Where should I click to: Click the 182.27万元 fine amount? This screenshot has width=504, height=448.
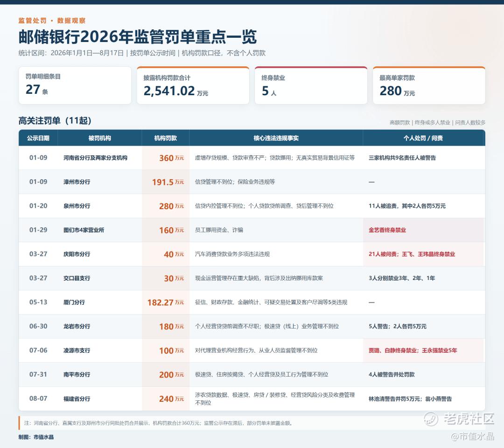click(x=166, y=302)
